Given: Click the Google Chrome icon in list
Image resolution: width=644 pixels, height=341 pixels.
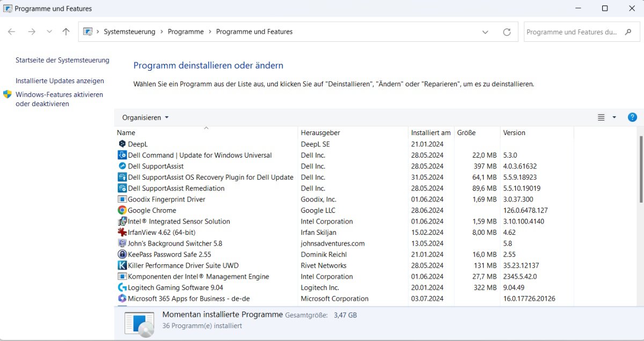Looking at the screenshot, I should (x=122, y=211).
